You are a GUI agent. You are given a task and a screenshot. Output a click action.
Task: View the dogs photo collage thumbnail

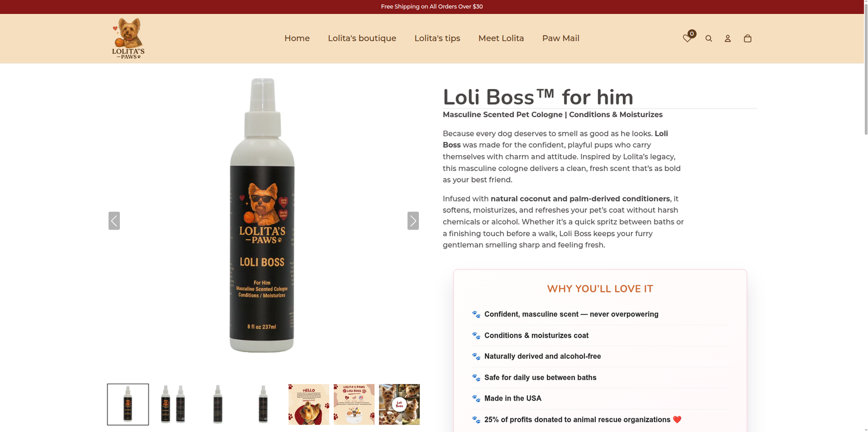(399, 404)
